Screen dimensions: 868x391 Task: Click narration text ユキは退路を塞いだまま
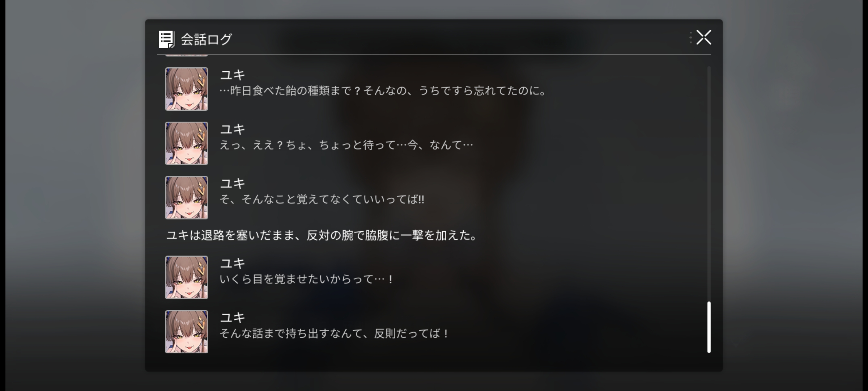tap(322, 235)
